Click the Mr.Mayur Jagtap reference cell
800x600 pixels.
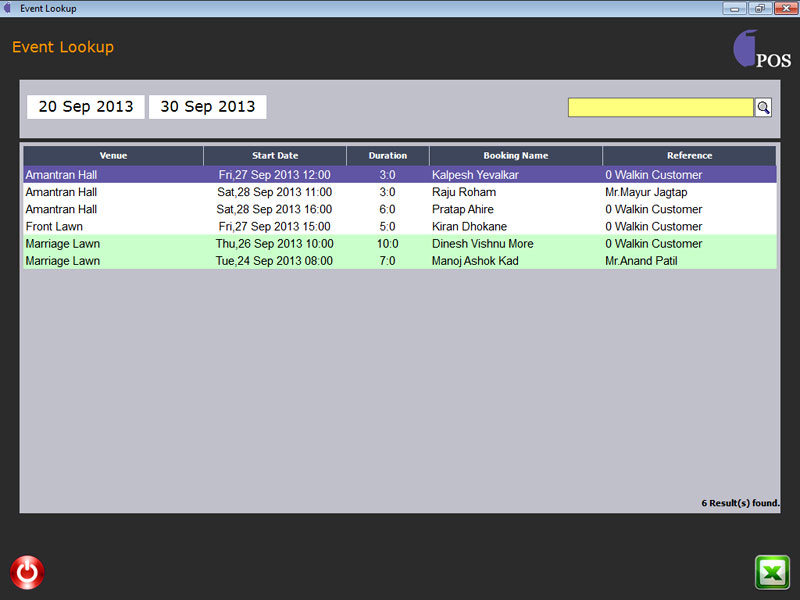click(647, 192)
